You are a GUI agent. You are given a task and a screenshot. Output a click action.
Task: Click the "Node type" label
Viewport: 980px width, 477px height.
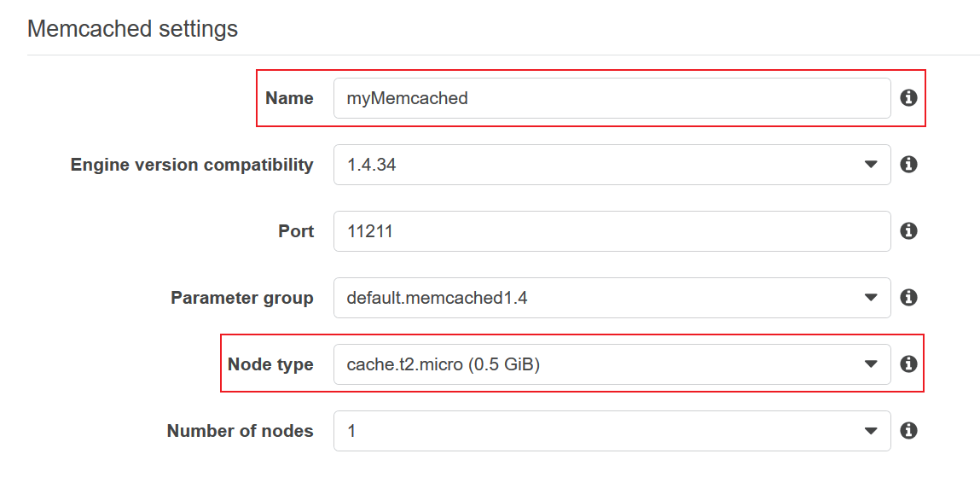[x=270, y=364]
